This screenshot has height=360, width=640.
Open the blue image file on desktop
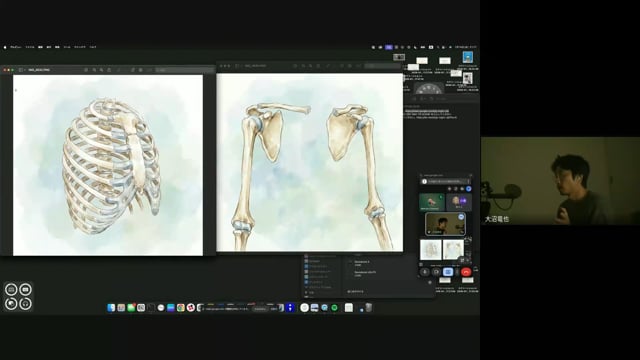[468, 57]
